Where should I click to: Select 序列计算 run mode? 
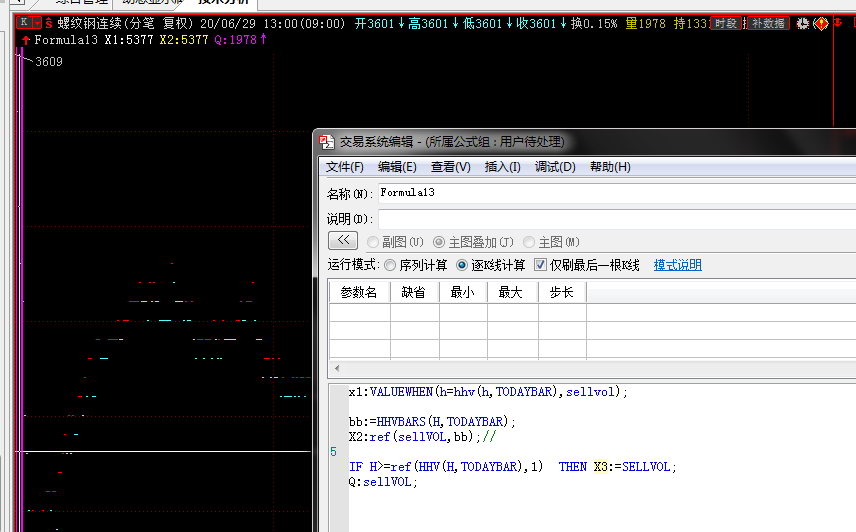pyautogui.click(x=390, y=265)
